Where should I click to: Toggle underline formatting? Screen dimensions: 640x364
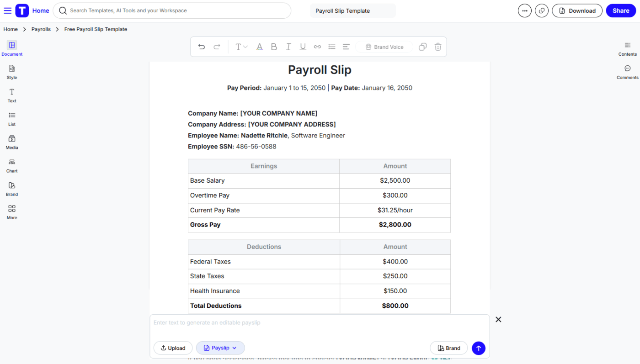coord(303,47)
